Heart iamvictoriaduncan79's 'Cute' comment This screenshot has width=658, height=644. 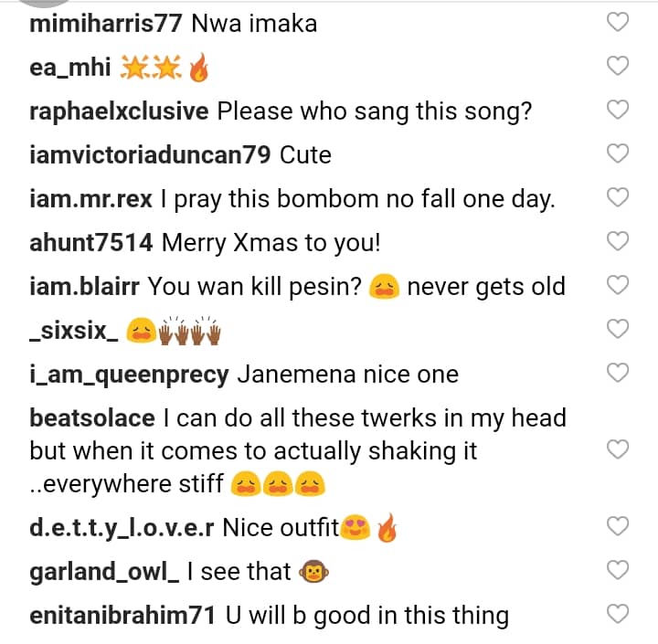pyautogui.click(x=619, y=153)
